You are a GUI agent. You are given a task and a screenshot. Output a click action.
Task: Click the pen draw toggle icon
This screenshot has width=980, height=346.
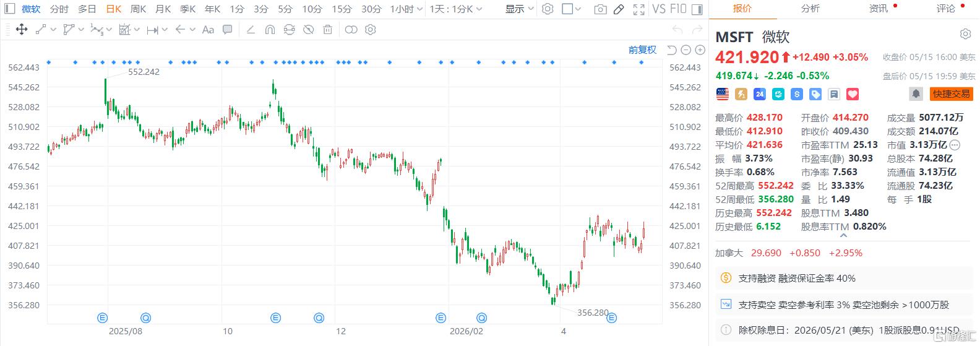point(619,9)
